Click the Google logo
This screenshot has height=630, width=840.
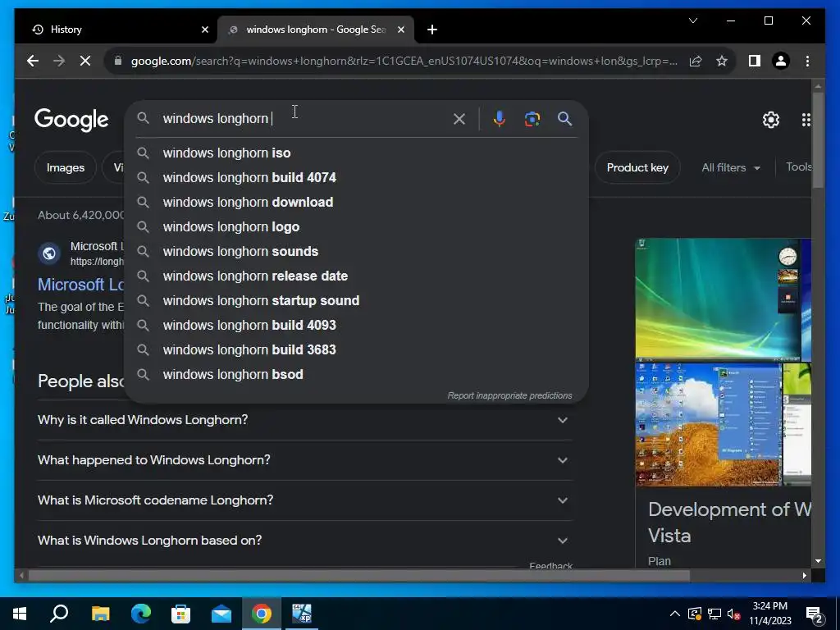[x=71, y=120]
